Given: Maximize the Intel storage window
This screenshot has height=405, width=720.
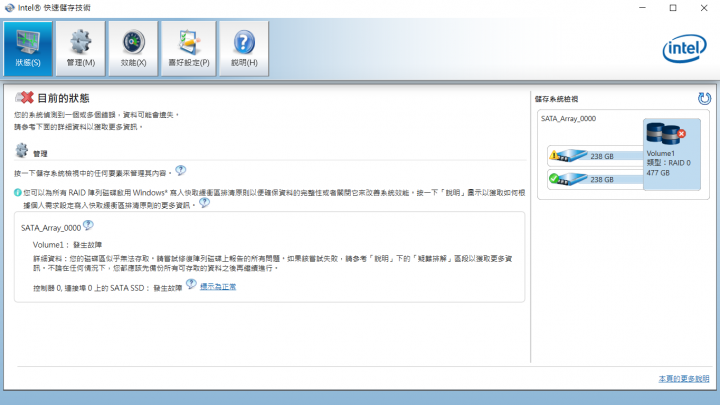Looking at the screenshot, I should pyautogui.click(x=673, y=8).
